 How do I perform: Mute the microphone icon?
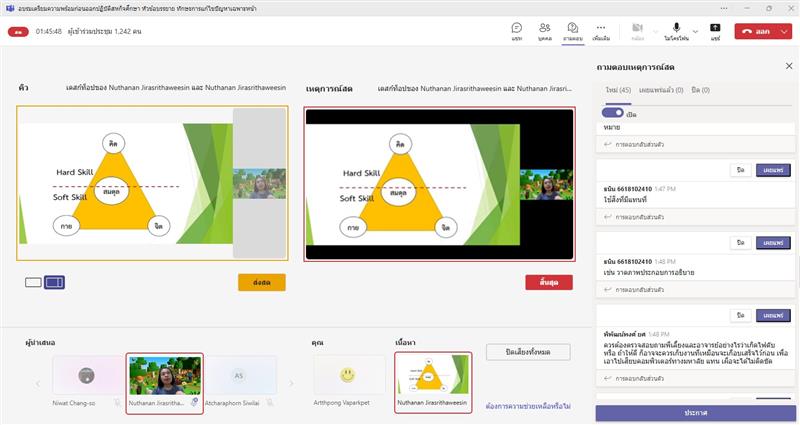676,30
